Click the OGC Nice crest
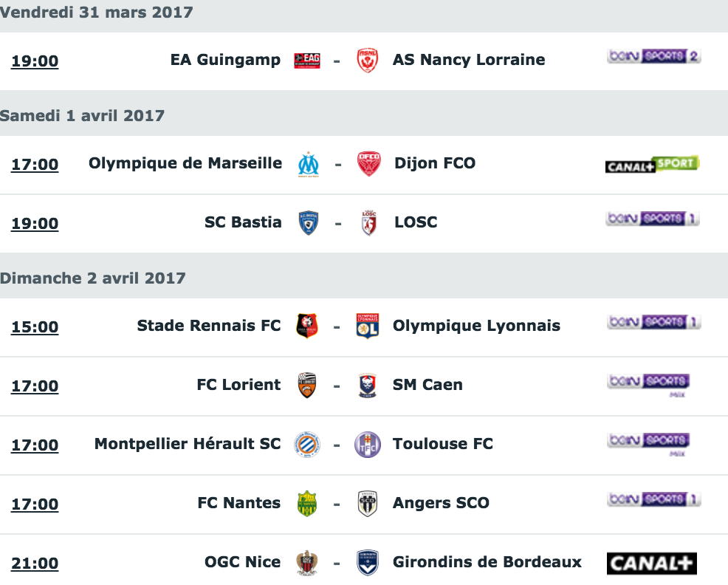Image resolution: width=728 pixels, height=585 pixels. (x=307, y=563)
